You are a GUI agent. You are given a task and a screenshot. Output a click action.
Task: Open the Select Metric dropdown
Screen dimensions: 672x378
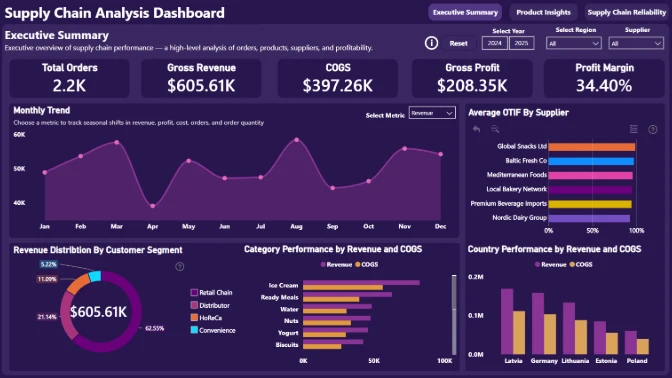pos(432,113)
